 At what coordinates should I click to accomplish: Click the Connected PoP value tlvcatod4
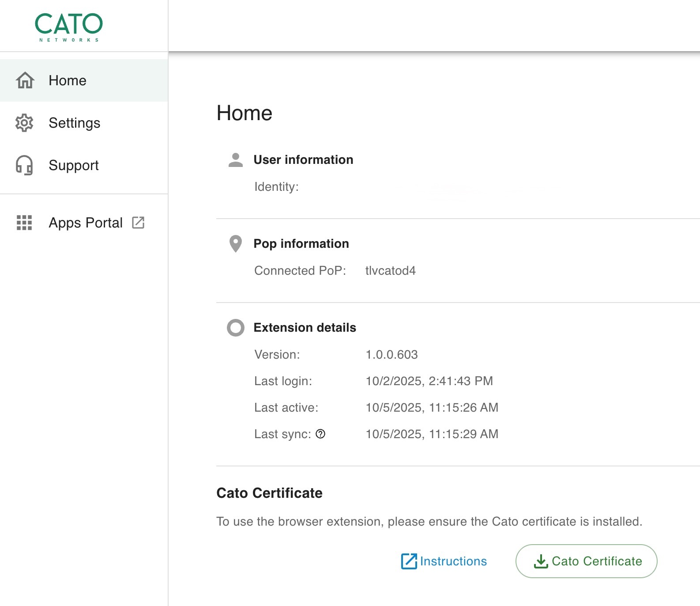click(390, 270)
